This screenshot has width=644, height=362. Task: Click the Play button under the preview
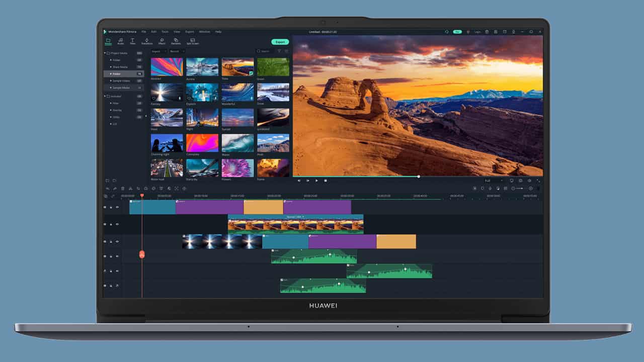pyautogui.click(x=316, y=180)
